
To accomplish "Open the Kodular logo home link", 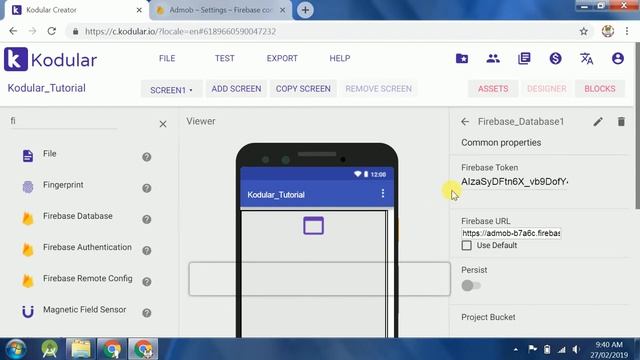I will coord(51,60).
